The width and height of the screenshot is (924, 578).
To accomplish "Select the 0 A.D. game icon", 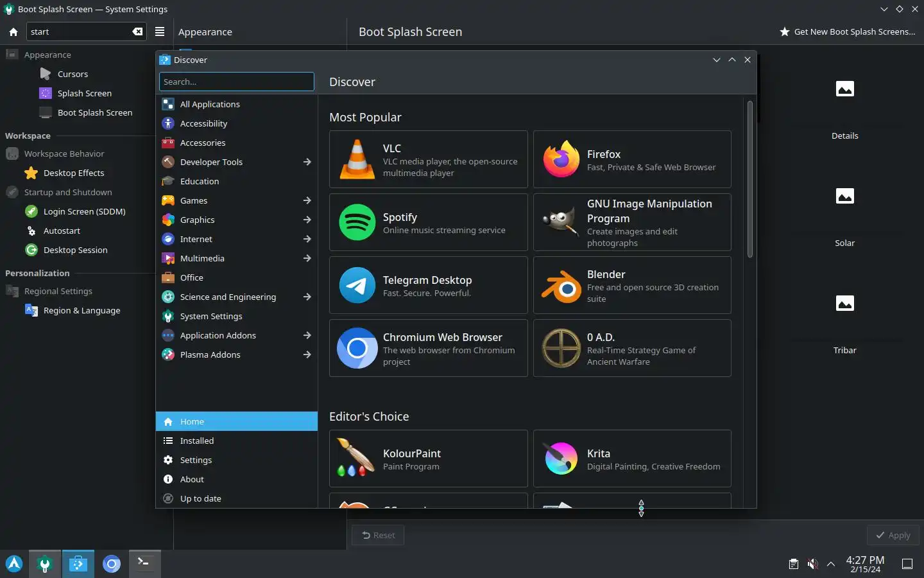I will pos(561,348).
